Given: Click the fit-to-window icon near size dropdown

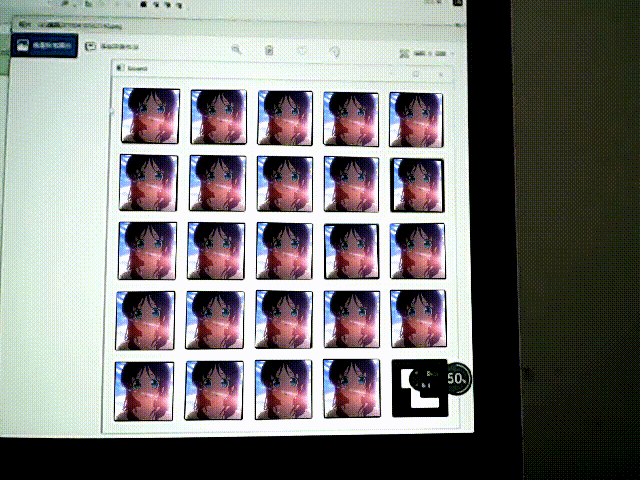Looking at the screenshot, I should tap(404, 53).
